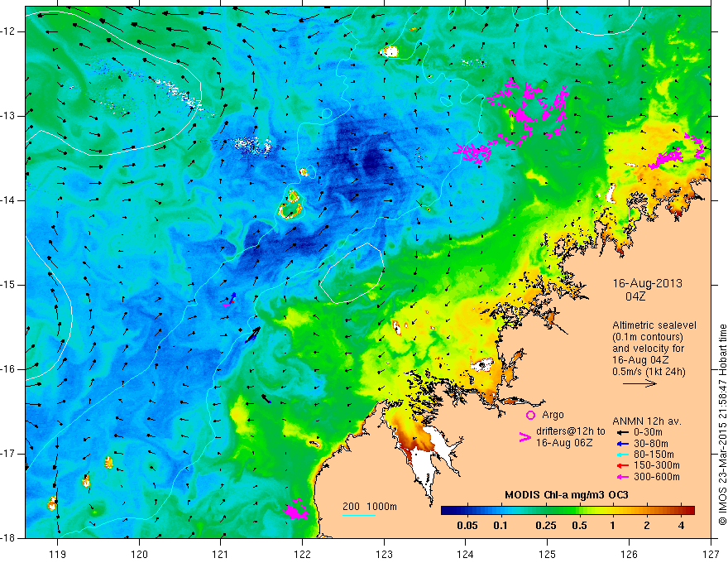Click the '300-600m' depth label
Viewport: 728px width, 563px height.
[x=657, y=477]
